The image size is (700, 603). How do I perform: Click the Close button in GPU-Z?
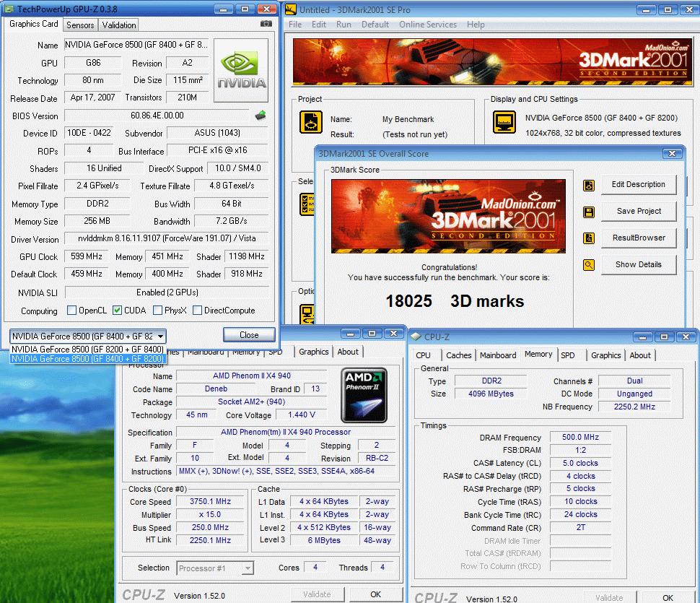pyautogui.click(x=249, y=335)
